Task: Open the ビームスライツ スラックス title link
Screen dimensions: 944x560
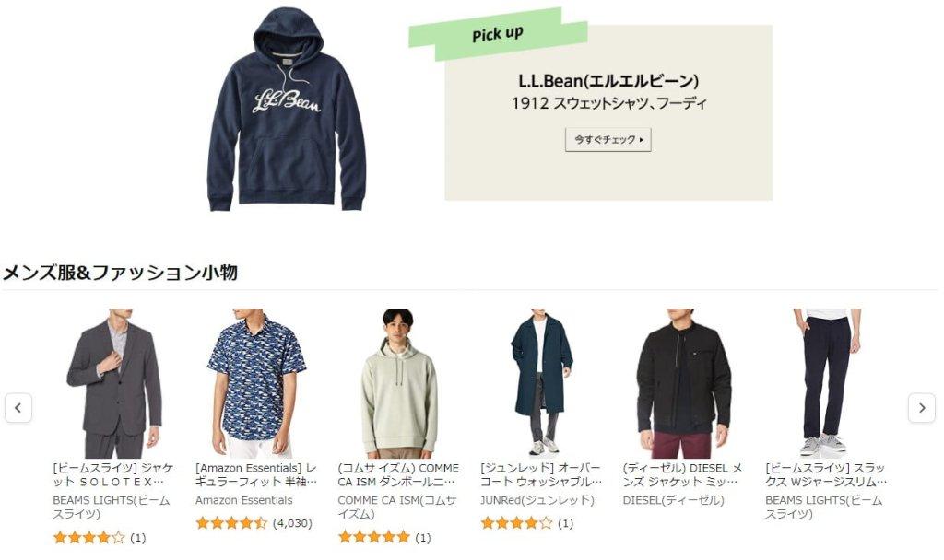Action: 826,474
